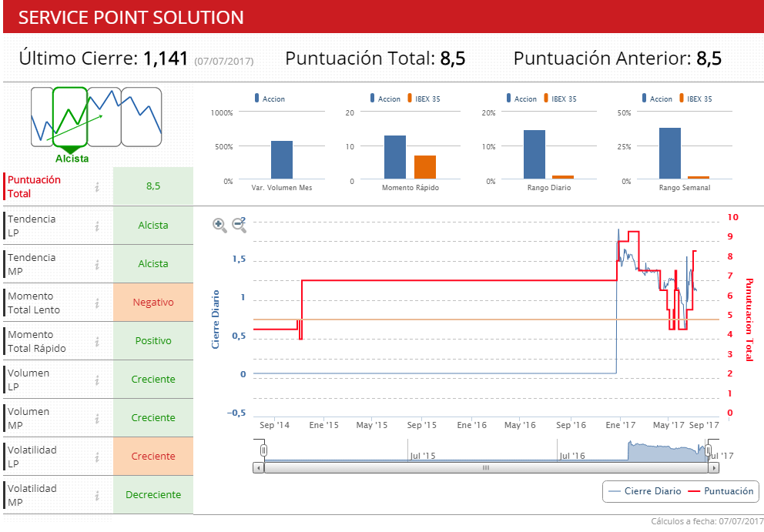Image resolution: width=764 pixels, height=532 pixels.
Task: Click the Negativo value for Momento Total Lento
Action: click(x=153, y=302)
